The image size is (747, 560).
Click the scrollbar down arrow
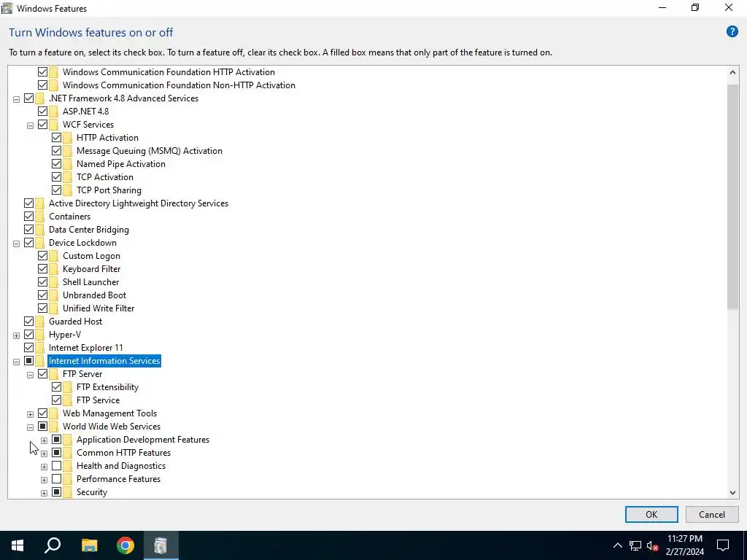[732, 493]
